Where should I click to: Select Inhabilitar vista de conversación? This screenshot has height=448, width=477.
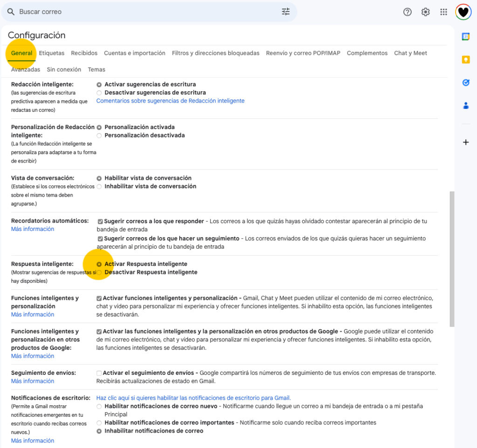pos(99,186)
